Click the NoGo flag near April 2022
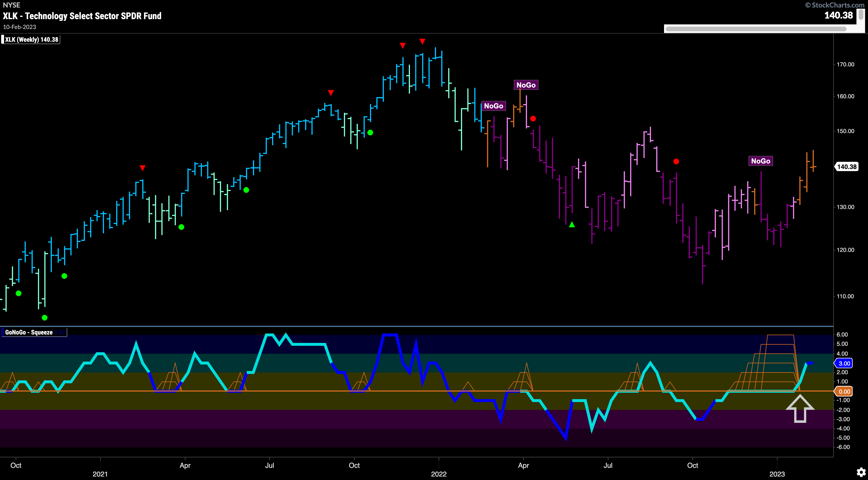 526,85
